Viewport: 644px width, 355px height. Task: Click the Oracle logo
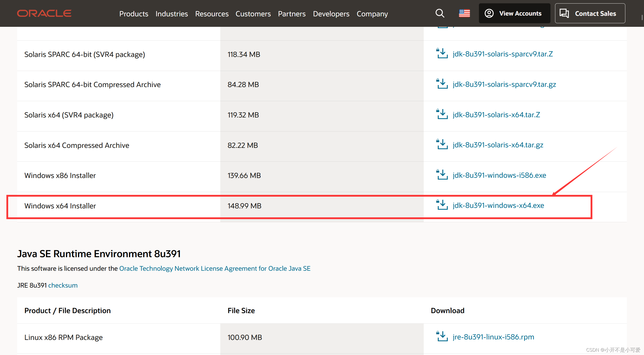point(44,13)
